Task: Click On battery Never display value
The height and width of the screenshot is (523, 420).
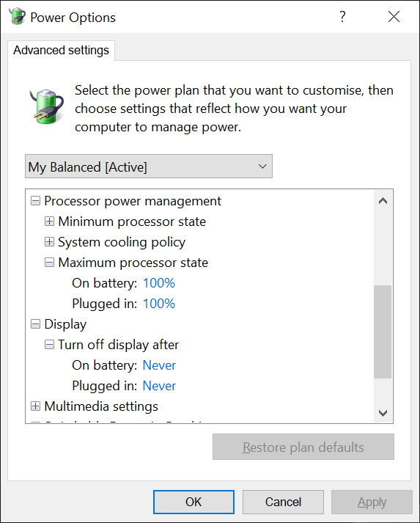Action: click(x=159, y=365)
